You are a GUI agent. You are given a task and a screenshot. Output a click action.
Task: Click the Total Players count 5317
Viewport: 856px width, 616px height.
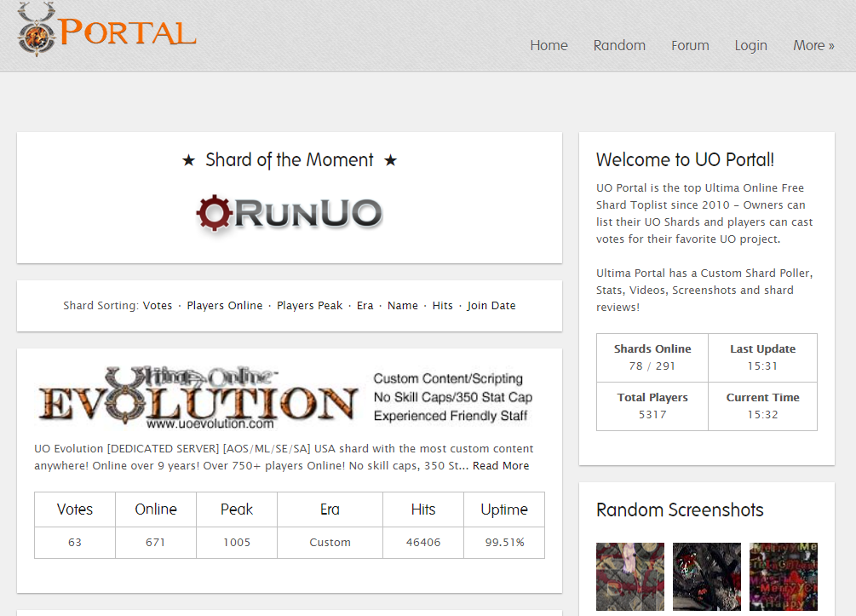(x=652, y=414)
